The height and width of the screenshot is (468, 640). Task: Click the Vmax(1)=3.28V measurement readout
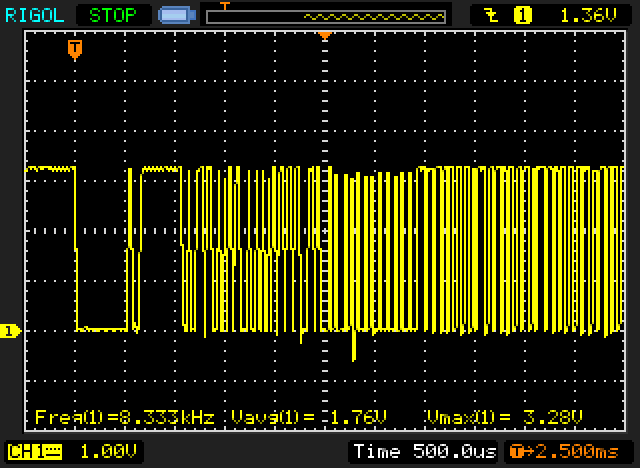click(504, 416)
